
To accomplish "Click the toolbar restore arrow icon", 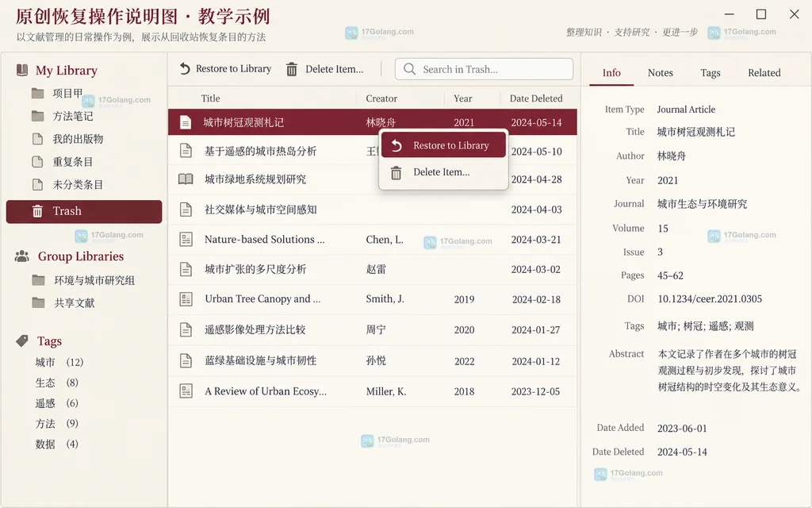I will pos(185,68).
